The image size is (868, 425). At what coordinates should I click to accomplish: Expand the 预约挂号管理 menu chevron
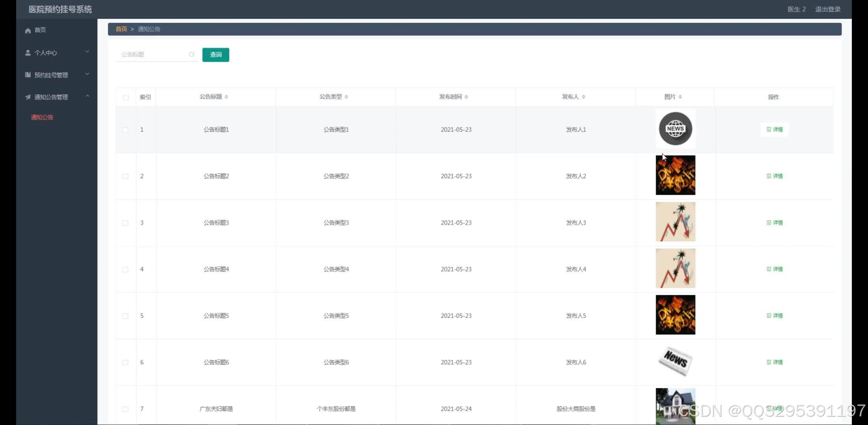[87, 74]
